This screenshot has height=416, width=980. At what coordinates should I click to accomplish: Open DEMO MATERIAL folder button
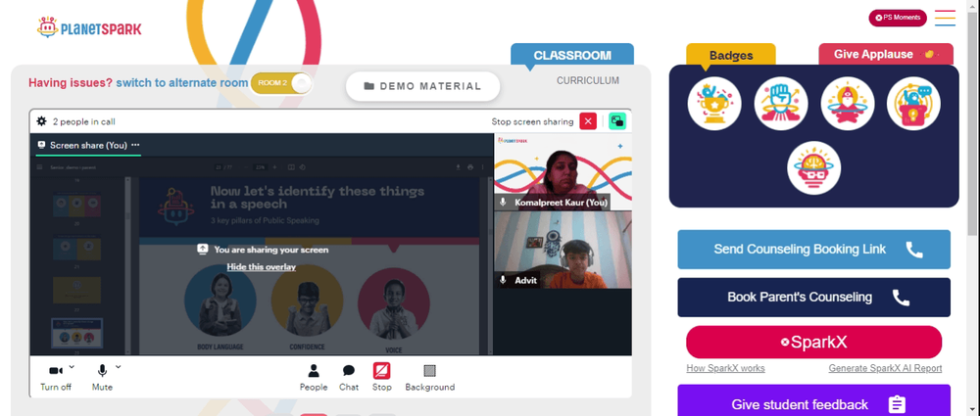tap(423, 86)
